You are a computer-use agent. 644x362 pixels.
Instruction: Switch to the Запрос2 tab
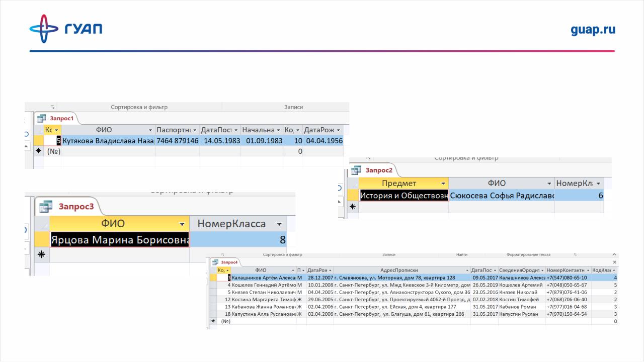[373, 170]
